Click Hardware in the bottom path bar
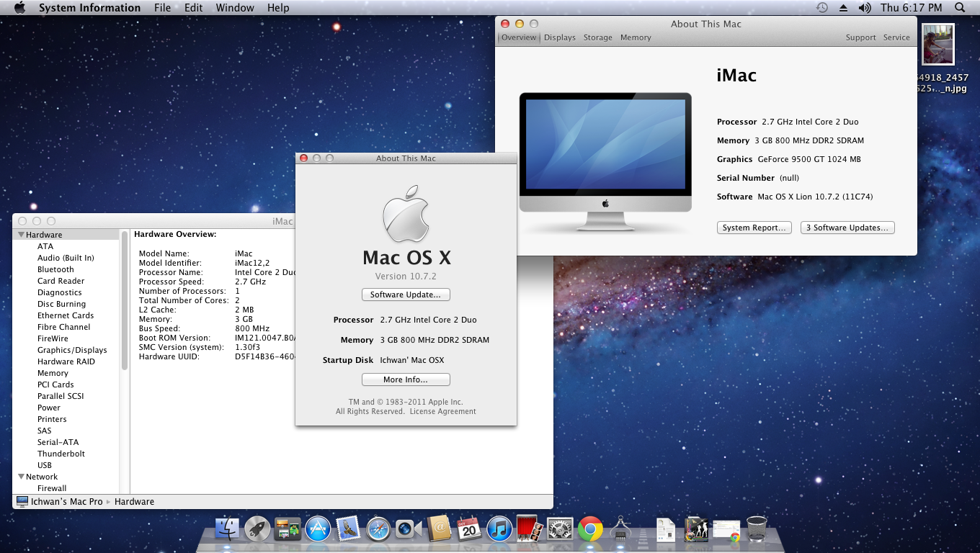This screenshot has width=980, height=553. point(134,501)
